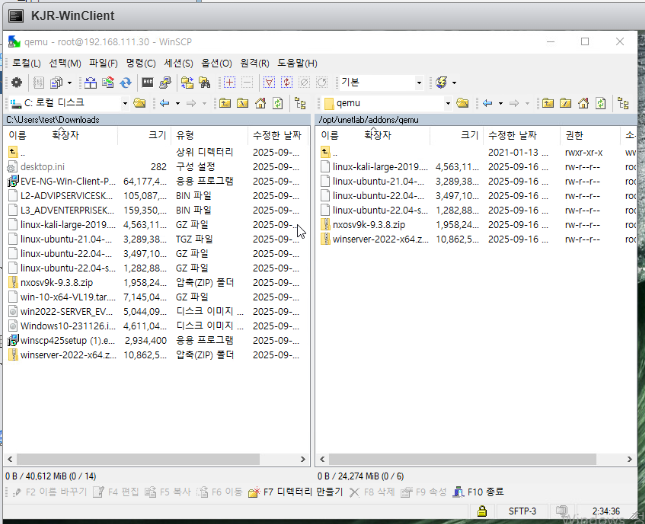Sort local panel by 크기 column
Viewport: 645px width, 524px height.
coord(144,135)
